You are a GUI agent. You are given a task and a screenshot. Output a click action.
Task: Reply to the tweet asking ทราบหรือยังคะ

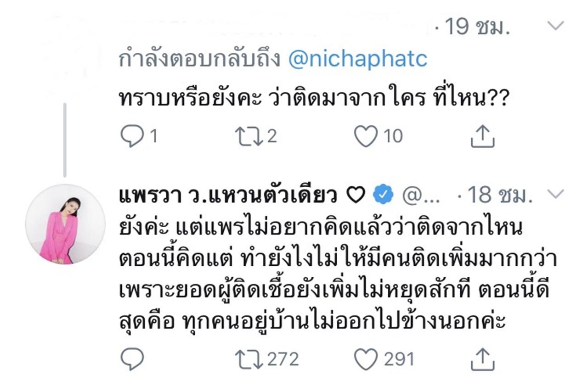click(x=132, y=137)
